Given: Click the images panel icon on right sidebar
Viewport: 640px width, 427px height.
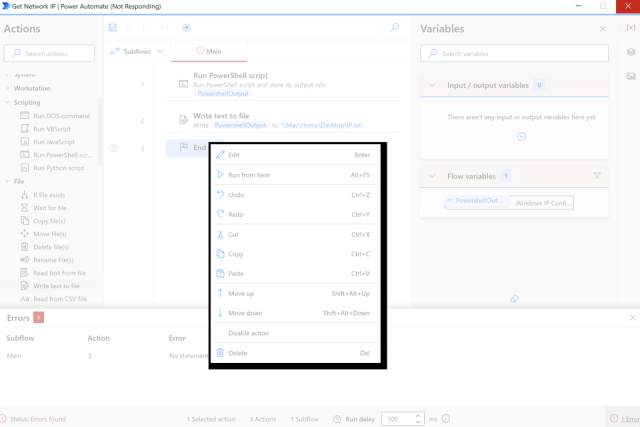Looking at the screenshot, I should click(631, 76).
